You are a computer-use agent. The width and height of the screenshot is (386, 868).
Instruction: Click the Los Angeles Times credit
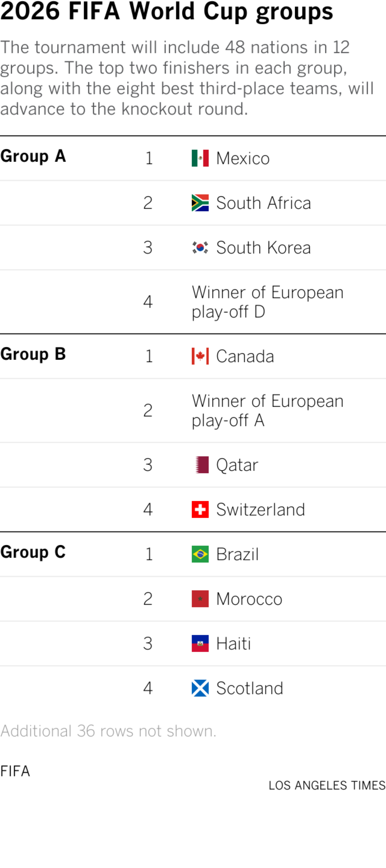327,785
